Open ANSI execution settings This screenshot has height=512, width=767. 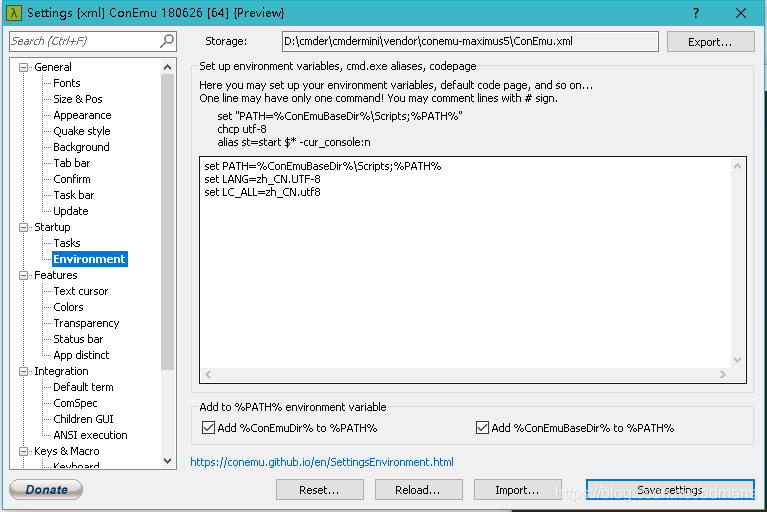(90, 435)
